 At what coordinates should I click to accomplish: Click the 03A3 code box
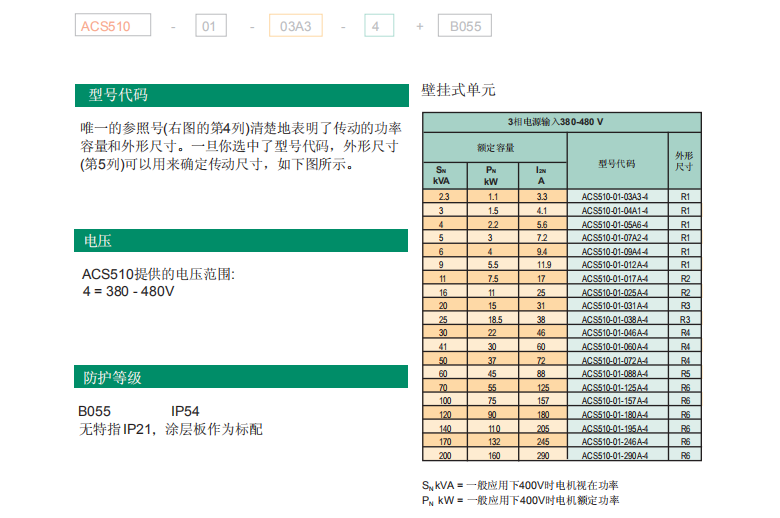[x=295, y=25]
